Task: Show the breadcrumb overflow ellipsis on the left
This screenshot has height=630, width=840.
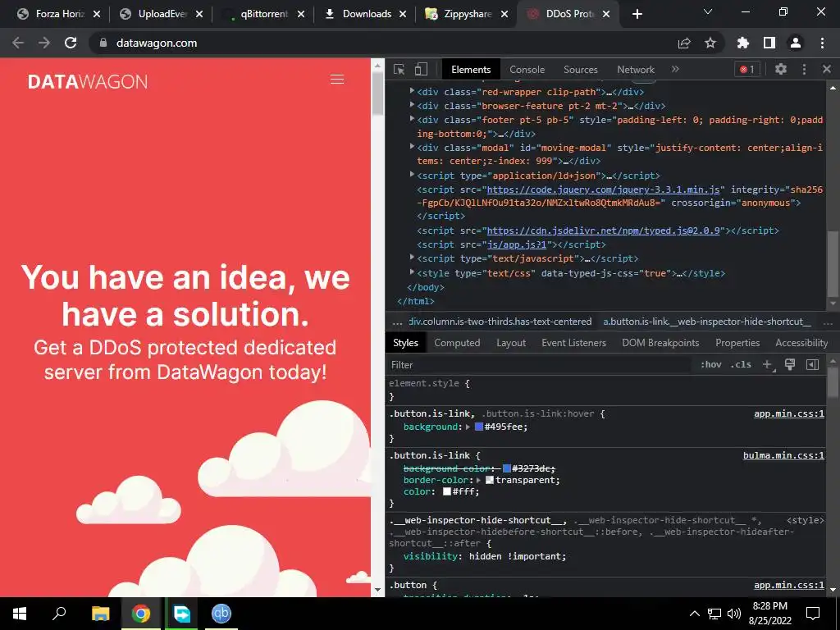Action: pyautogui.click(x=397, y=322)
